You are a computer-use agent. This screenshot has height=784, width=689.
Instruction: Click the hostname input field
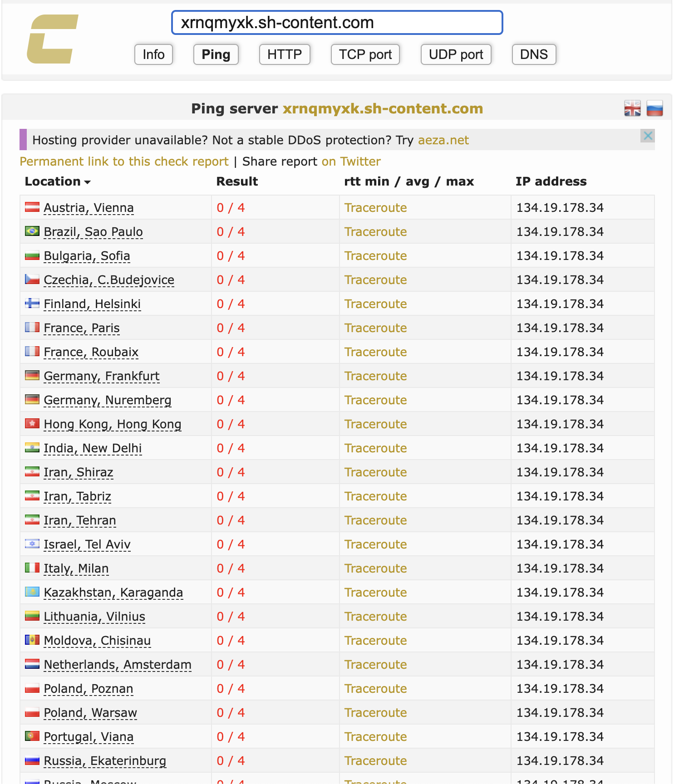[x=337, y=23]
